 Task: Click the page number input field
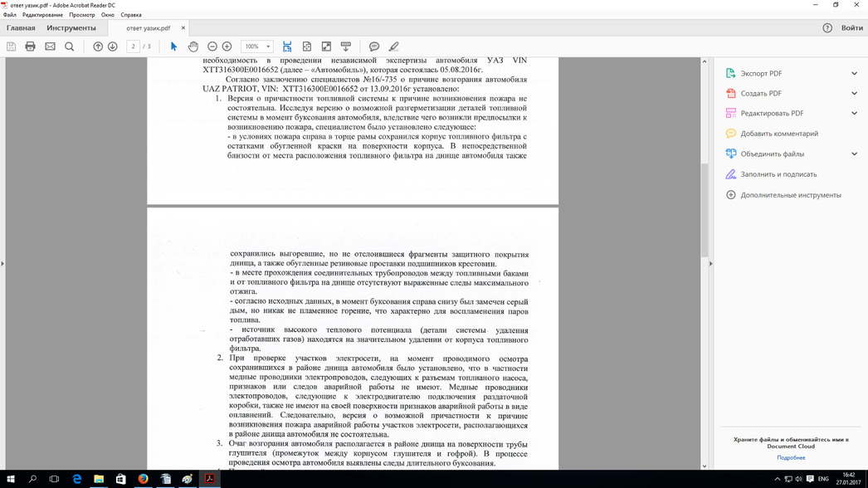134,46
